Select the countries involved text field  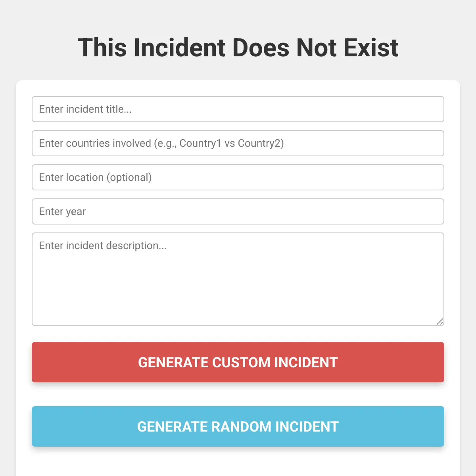tap(238, 143)
